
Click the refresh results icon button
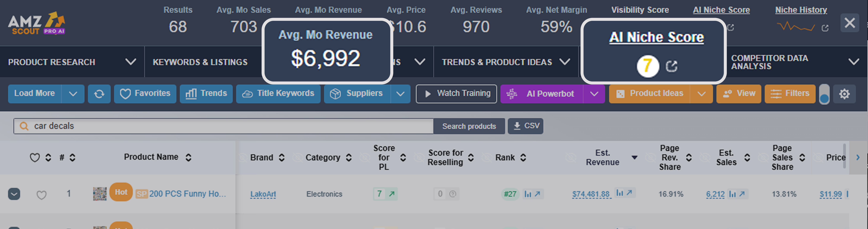99,94
